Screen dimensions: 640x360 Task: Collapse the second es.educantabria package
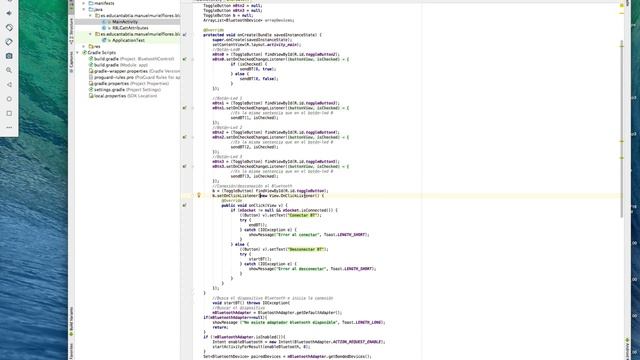(x=90, y=34)
